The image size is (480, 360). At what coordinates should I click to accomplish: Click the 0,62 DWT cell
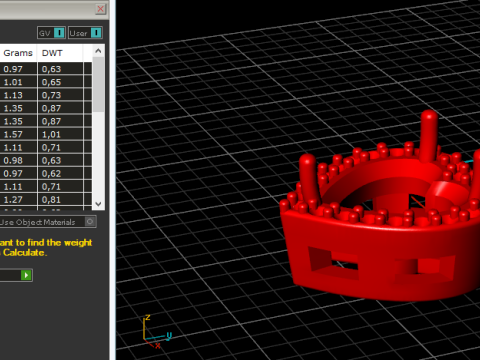point(60,173)
